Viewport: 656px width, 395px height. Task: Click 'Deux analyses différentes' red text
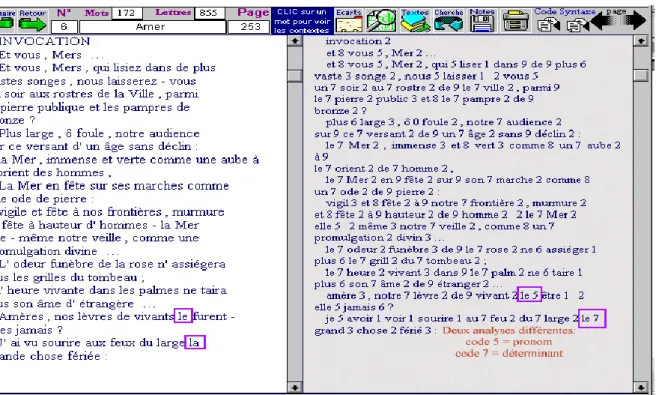pos(509,331)
